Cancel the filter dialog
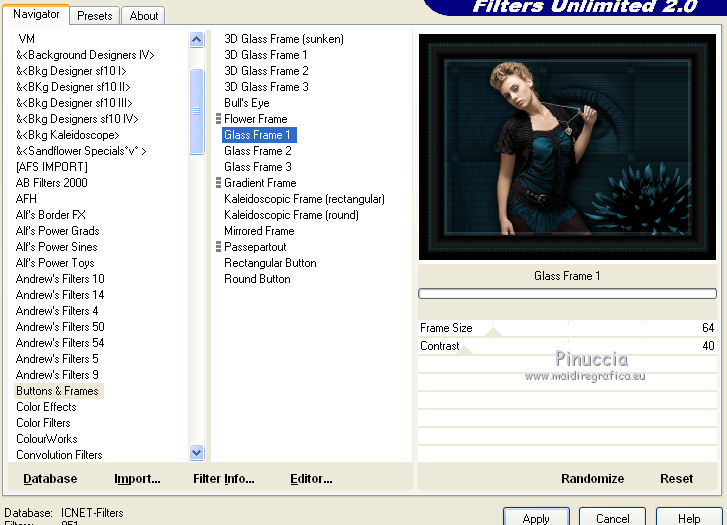The height and width of the screenshot is (525, 727). pos(612,518)
